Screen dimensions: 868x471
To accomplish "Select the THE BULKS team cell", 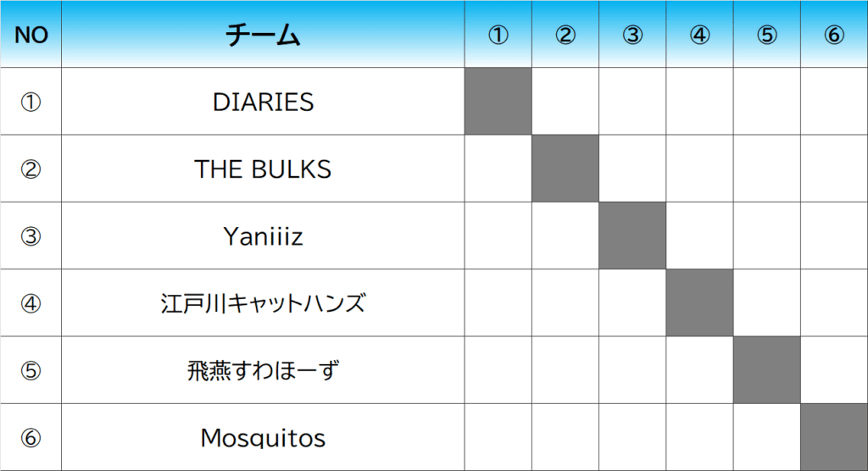I will click(263, 169).
